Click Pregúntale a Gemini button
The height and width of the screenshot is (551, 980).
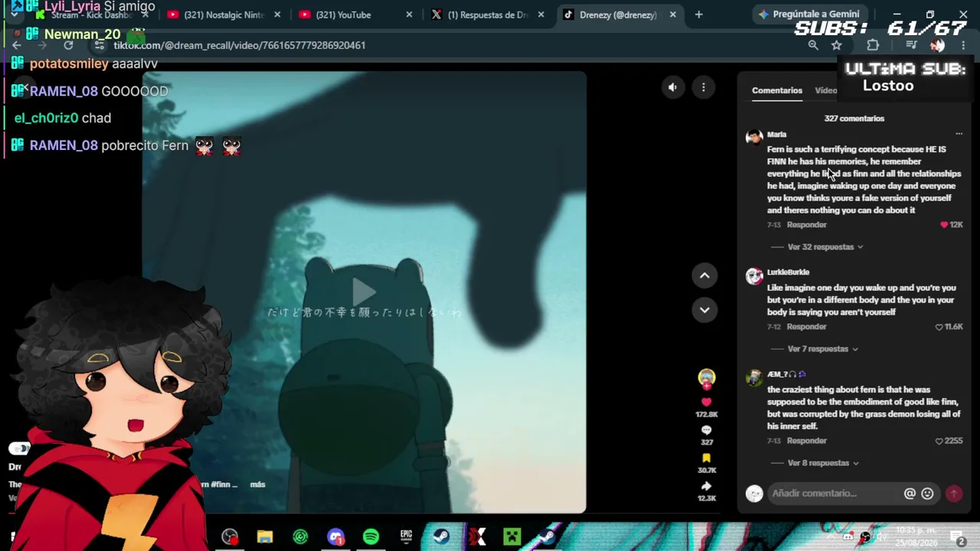tap(808, 15)
